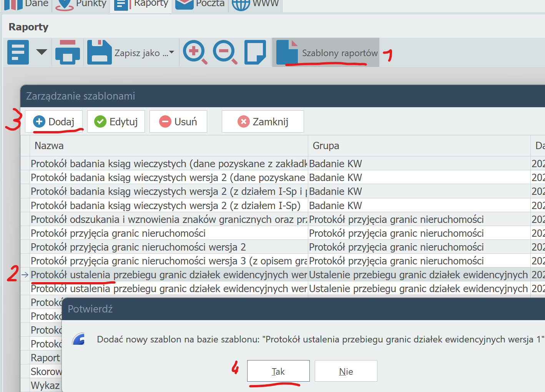Click the Edytuj button
Image resolution: width=545 pixels, height=392 pixels.
[x=116, y=121]
